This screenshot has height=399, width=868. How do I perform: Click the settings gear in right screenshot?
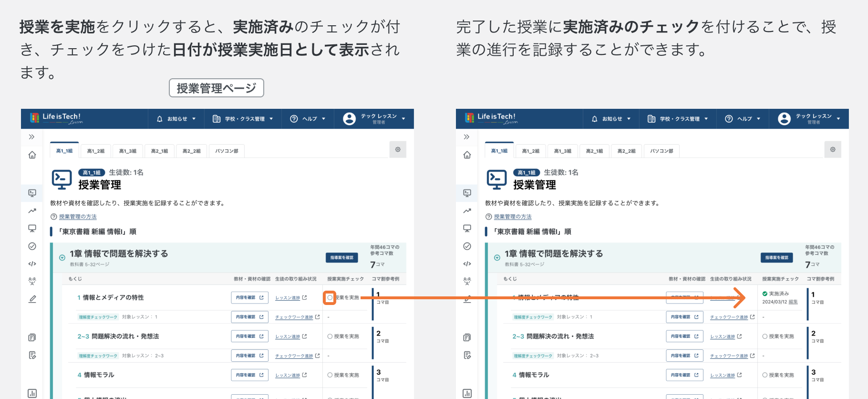pyautogui.click(x=833, y=149)
